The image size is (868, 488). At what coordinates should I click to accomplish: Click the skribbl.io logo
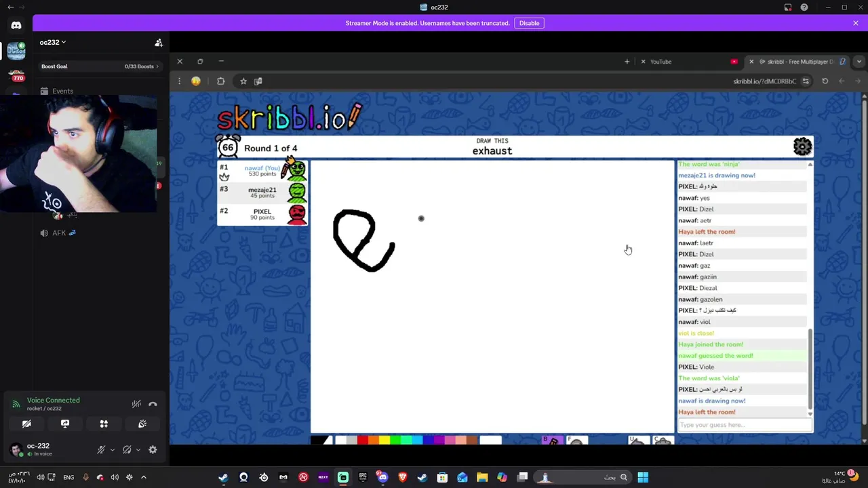[x=290, y=118]
